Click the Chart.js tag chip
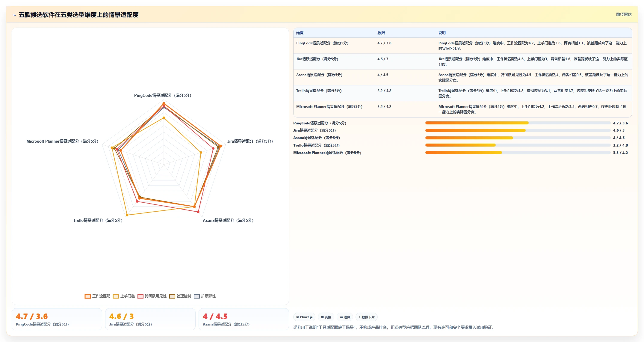This screenshot has height=342, width=644. [x=304, y=317]
